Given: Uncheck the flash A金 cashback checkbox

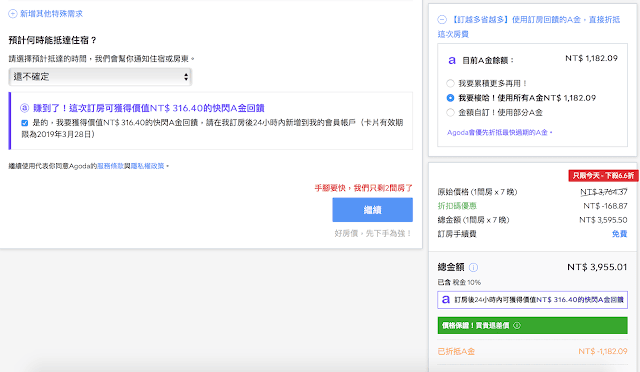Looking at the screenshot, I should 24,123.
